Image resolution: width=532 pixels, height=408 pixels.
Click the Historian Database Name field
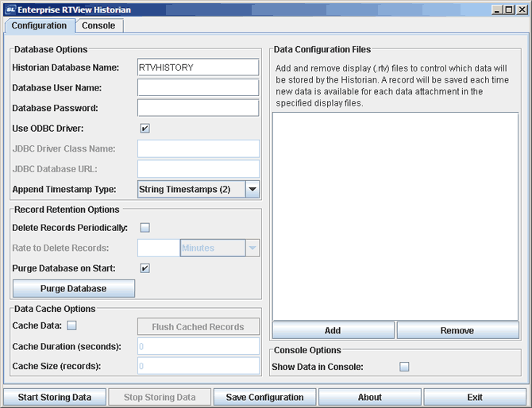pyautogui.click(x=199, y=67)
